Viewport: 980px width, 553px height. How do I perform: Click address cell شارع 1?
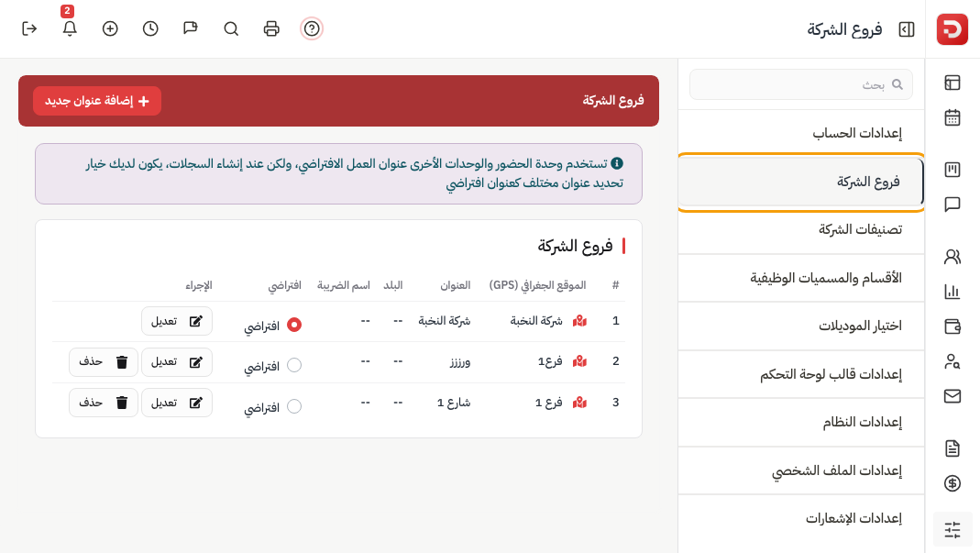[454, 403]
